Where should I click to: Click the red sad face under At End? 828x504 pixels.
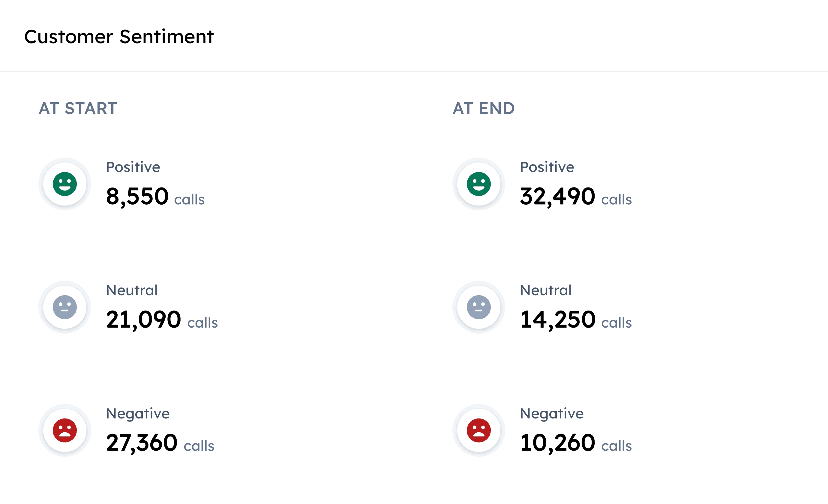point(478,430)
